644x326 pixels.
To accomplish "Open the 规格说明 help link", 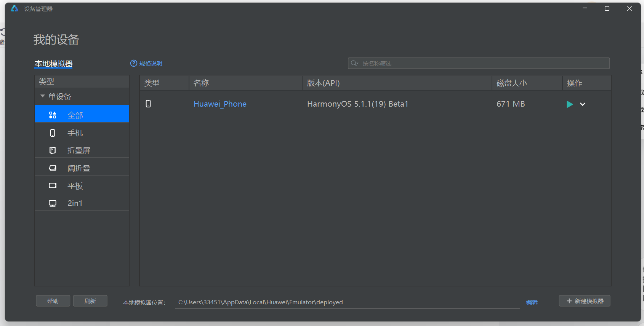I will pyautogui.click(x=146, y=63).
